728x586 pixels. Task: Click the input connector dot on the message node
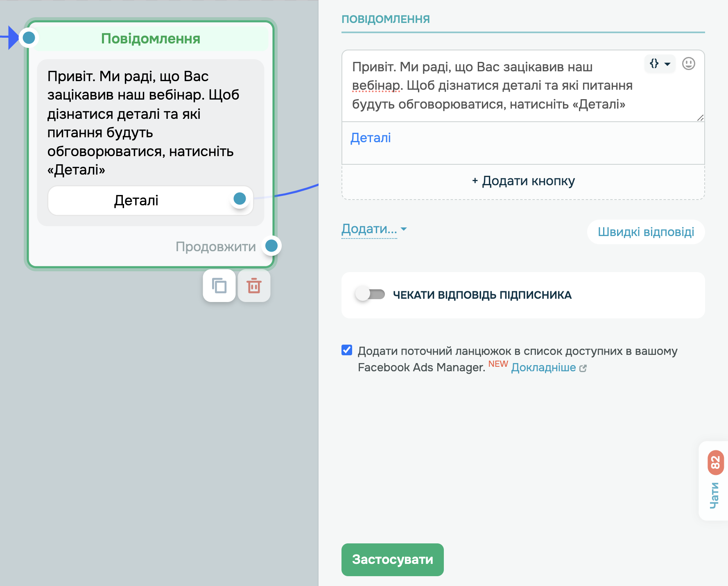pyautogui.click(x=28, y=38)
